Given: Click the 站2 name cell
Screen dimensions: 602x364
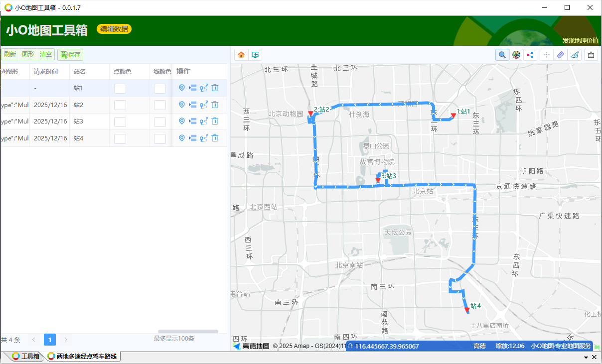Looking at the screenshot, I should 90,105.
